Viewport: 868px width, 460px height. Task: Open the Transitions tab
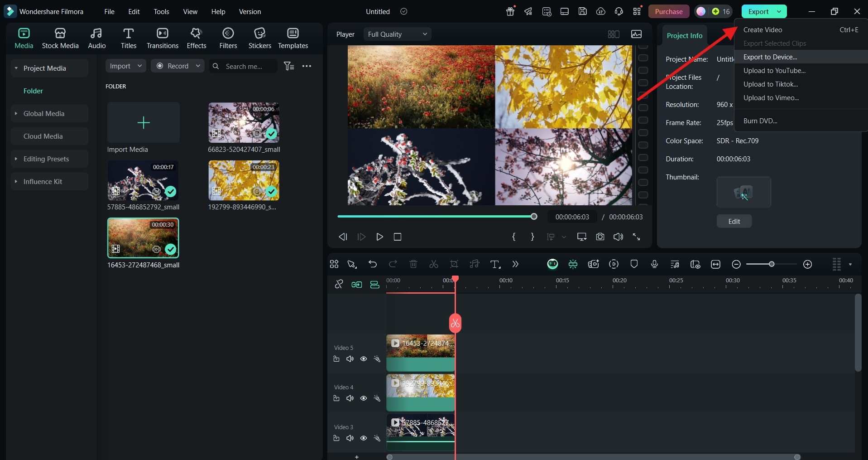click(163, 38)
